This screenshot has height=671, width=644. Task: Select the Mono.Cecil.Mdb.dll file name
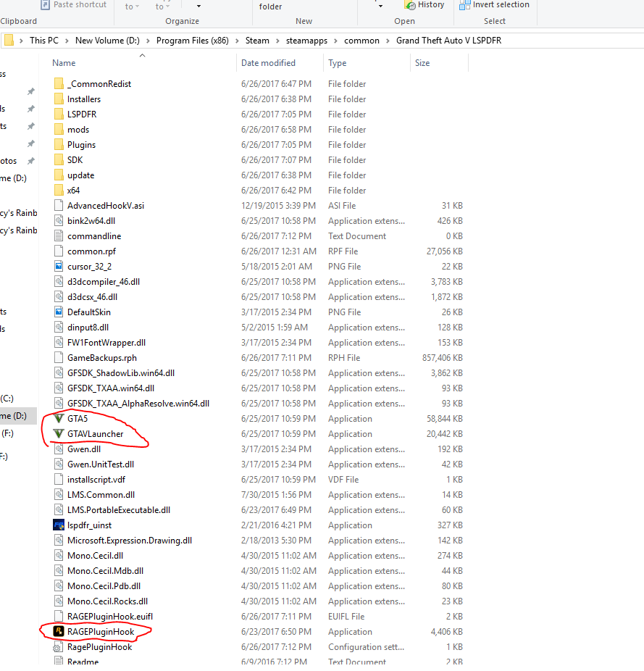pos(105,571)
